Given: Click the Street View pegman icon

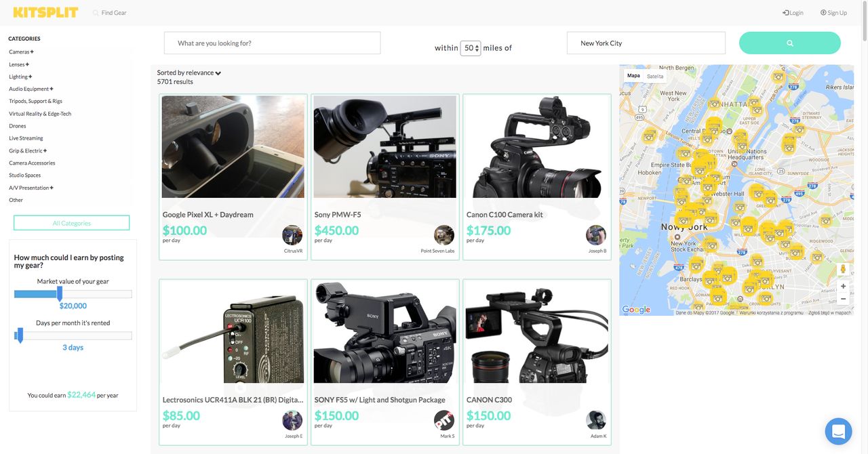Looking at the screenshot, I should (x=844, y=269).
